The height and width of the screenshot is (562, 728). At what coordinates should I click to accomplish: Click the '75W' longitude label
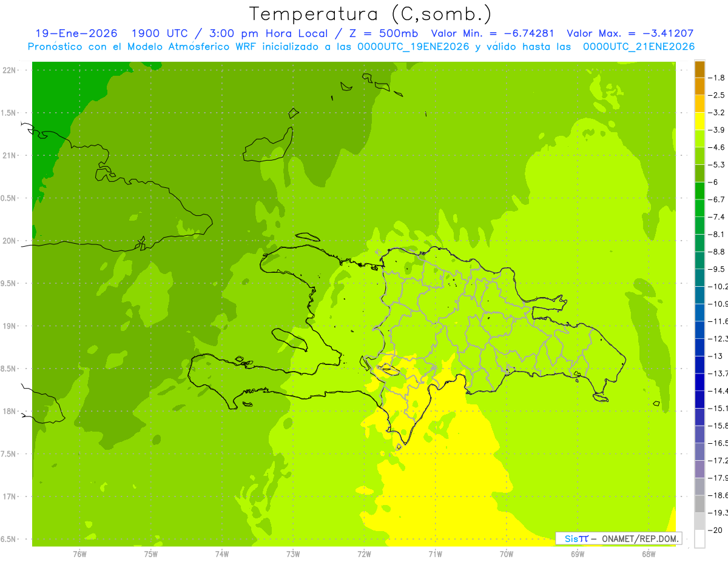point(150,554)
